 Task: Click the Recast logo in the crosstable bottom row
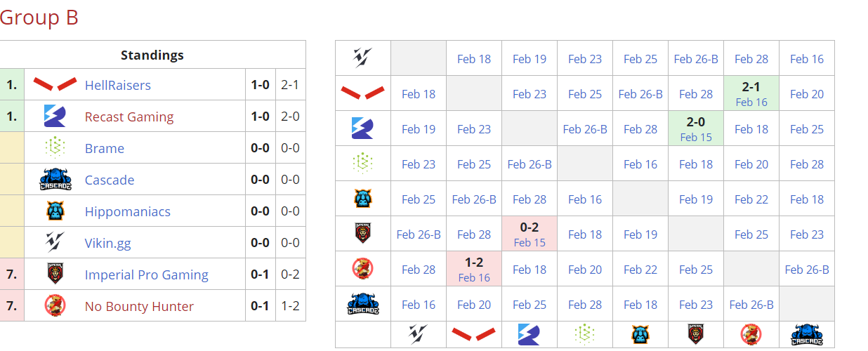(530, 335)
